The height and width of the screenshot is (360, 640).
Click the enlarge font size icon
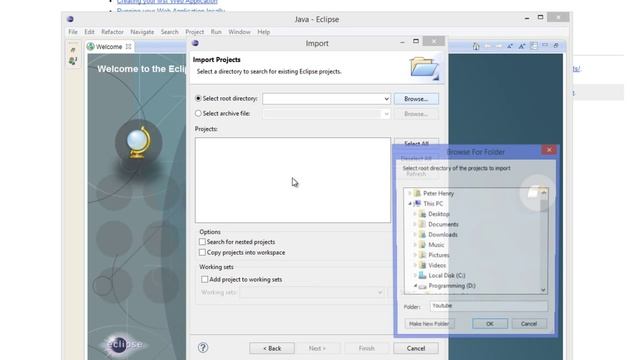[522, 46]
